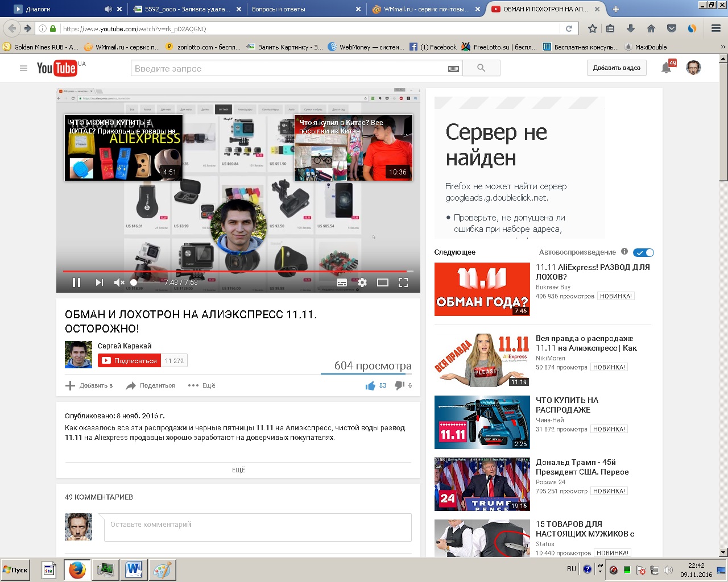Image resolution: width=728 pixels, height=582 pixels.
Task: Click Добавить в to save video
Action: 89,385
